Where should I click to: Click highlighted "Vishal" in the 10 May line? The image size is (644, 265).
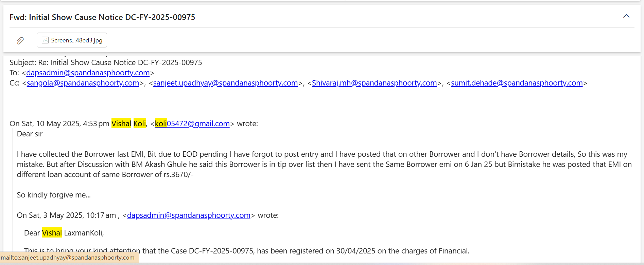pos(121,124)
